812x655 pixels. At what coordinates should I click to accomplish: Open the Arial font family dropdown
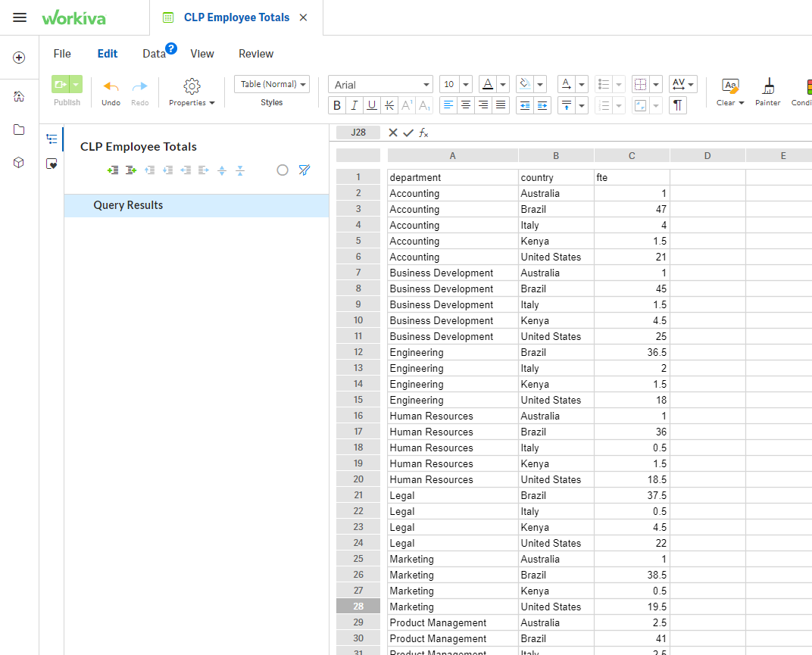click(380, 84)
